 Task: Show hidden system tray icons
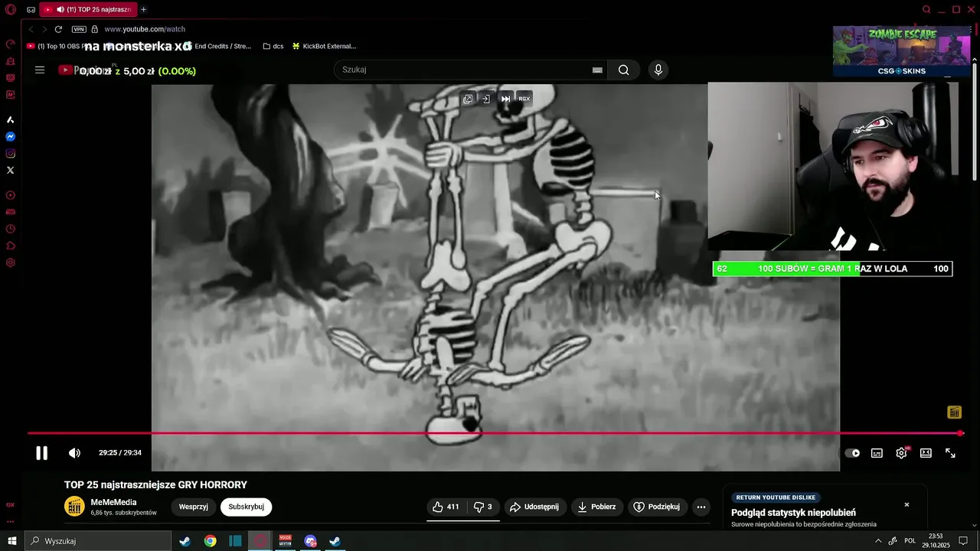[878, 541]
